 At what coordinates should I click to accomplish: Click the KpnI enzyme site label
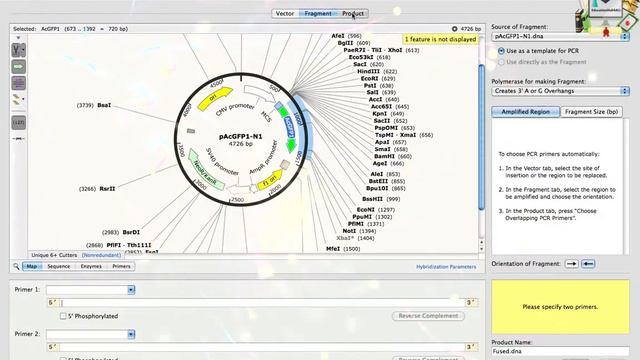point(380,114)
